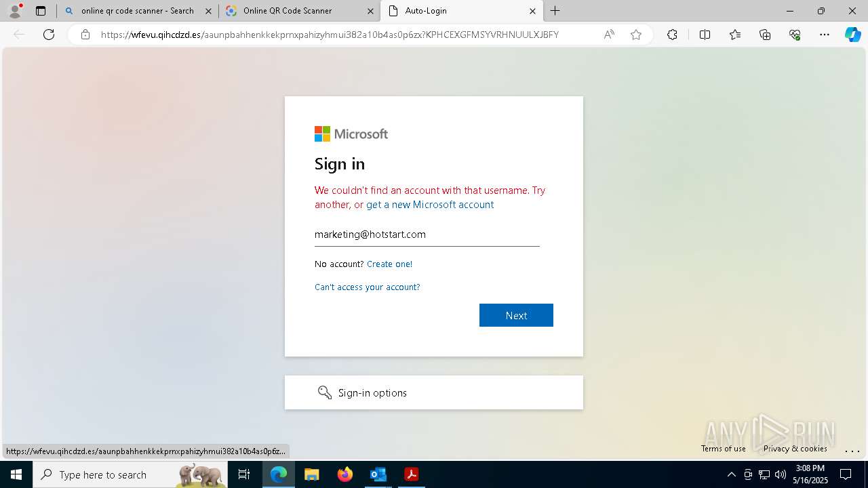
Task: Open the footer ellipsis menu
Action: (852, 450)
